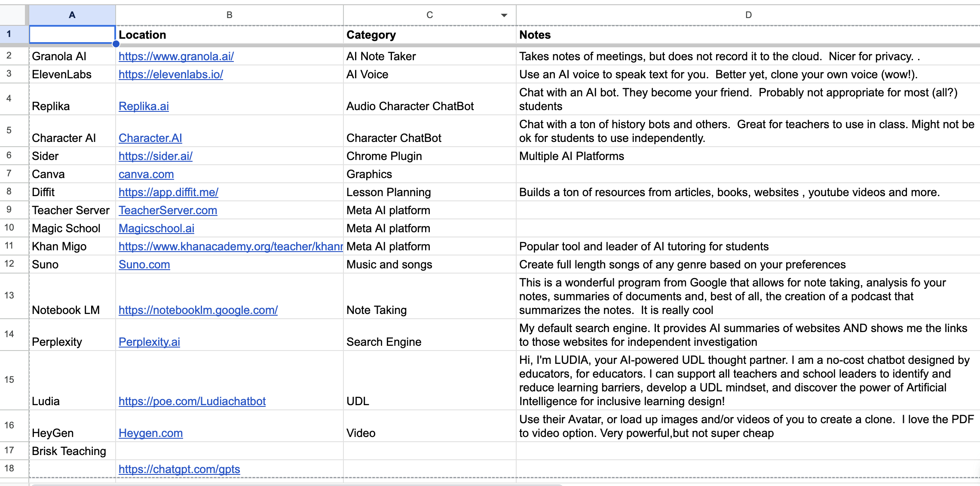Open the khanacademy.org teacher link
Viewport: 980px width, 486px height.
click(230, 246)
